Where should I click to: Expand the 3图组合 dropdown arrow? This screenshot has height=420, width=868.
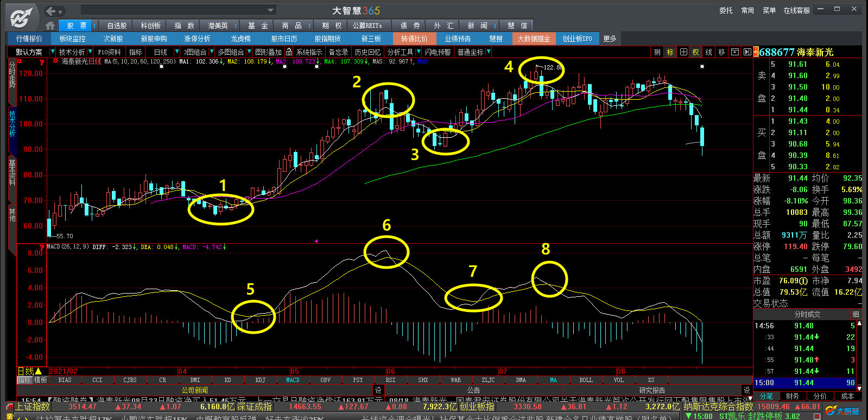pos(212,52)
